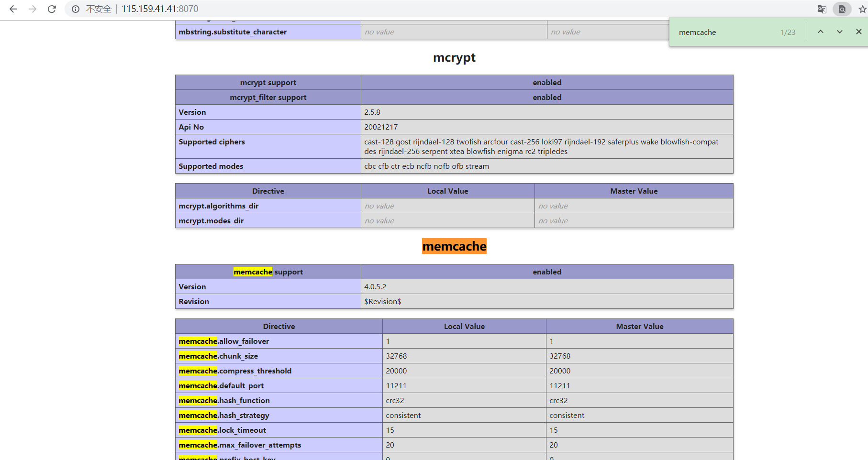This screenshot has width=868, height=460.
Task: Click local value crc32
Action: click(395, 401)
